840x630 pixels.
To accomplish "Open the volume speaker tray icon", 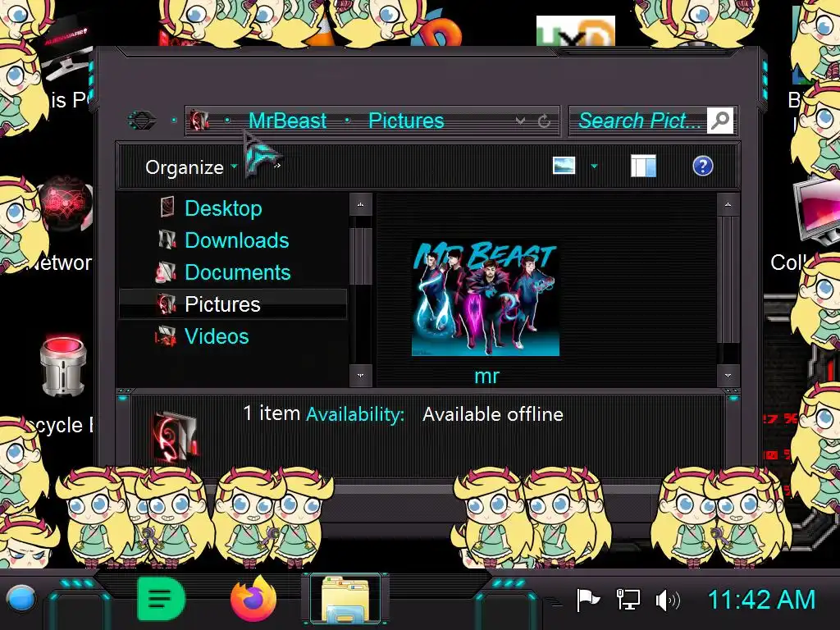I will coord(668,600).
